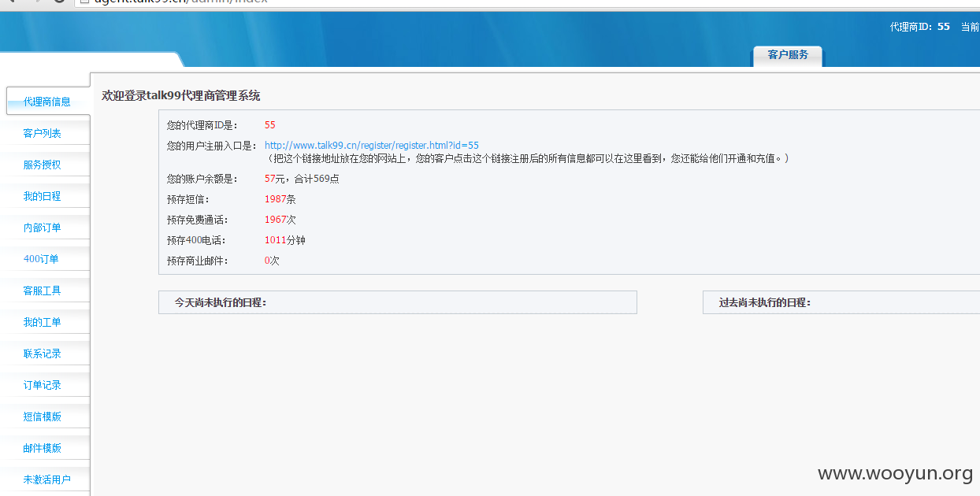980x496 pixels.
Task: Click the 过去尚未执行的日程 panel header
Action: coord(841,302)
